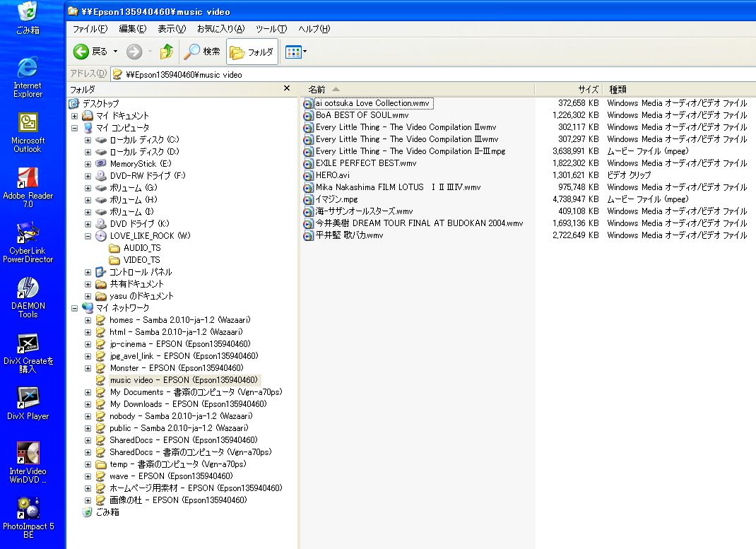Open Adobe Reader 7.0 shortcut
The width and height of the screenshot is (756, 549).
point(28,187)
